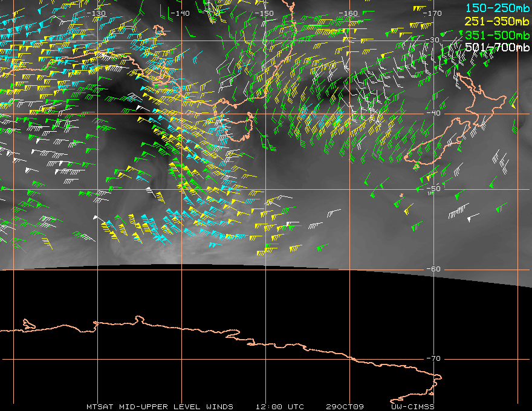Screen dimensions: 532x411
Task: Click the -160 longitude label
Action: click(348, 13)
